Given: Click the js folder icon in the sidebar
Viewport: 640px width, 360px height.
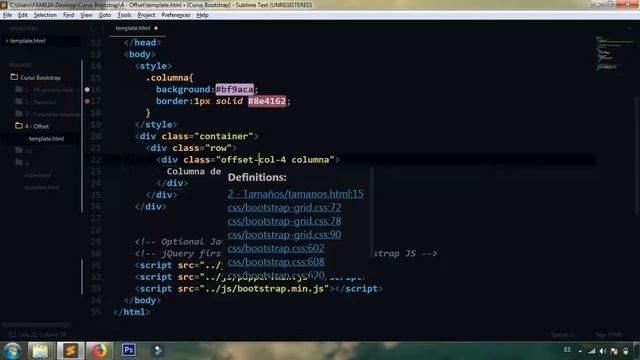Looking at the screenshot, I should 19,162.
